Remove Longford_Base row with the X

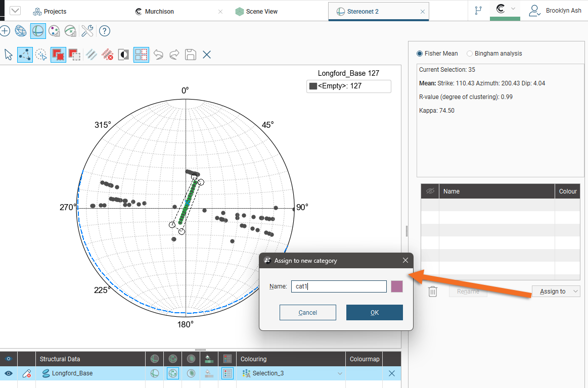coord(392,373)
